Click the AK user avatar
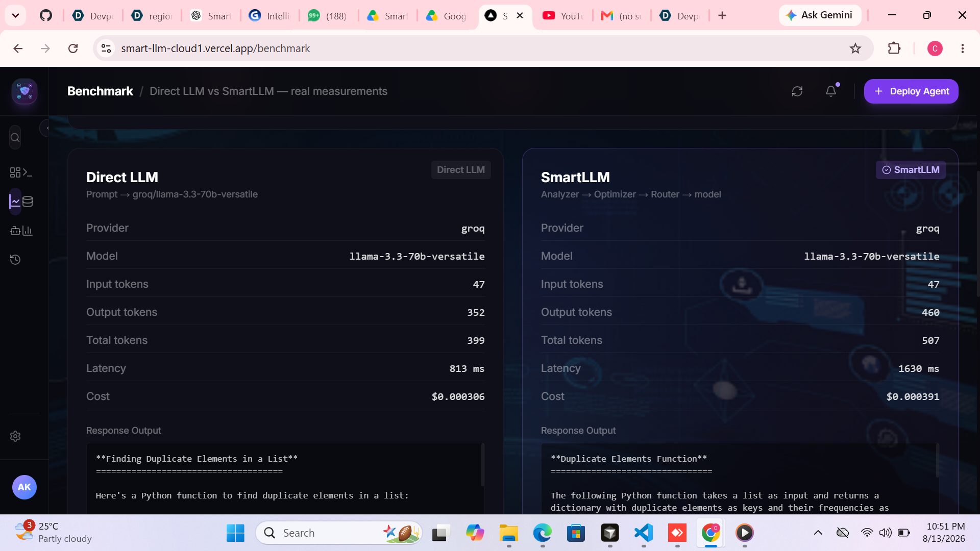Viewport: 980px width, 551px height. (24, 487)
